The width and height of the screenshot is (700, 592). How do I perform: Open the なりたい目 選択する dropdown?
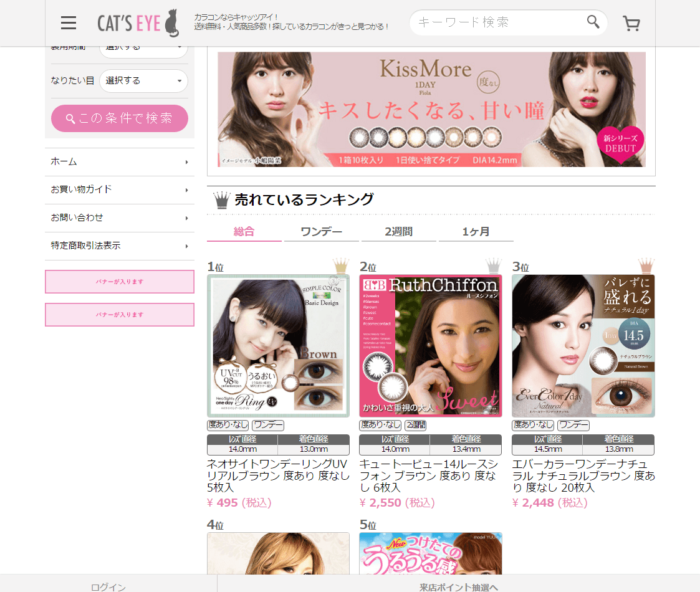point(143,81)
